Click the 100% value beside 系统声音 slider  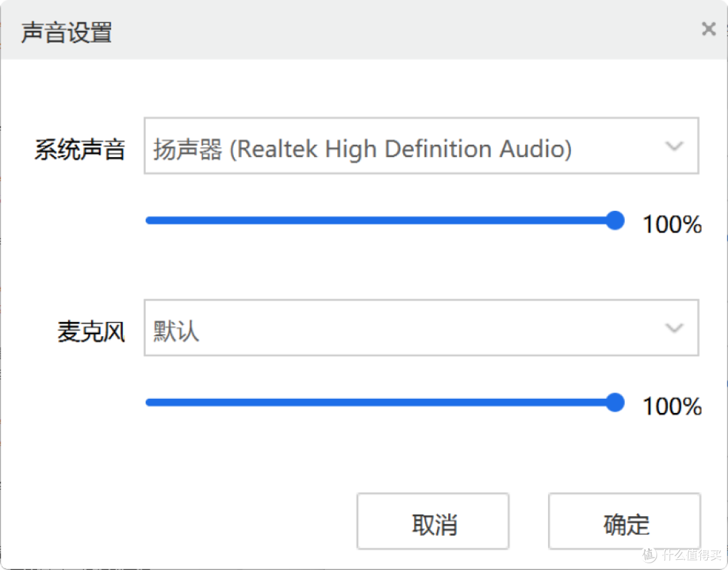[672, 224]
